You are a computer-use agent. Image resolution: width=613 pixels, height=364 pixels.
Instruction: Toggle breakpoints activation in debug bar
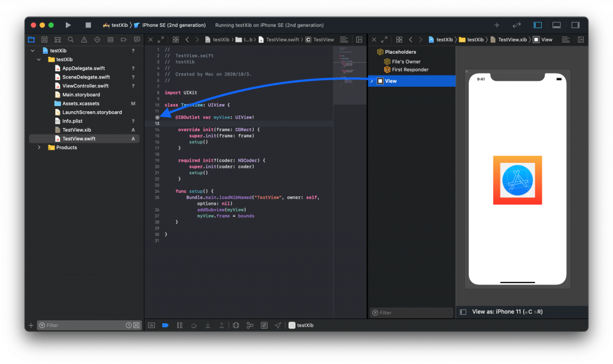[165, 325]
